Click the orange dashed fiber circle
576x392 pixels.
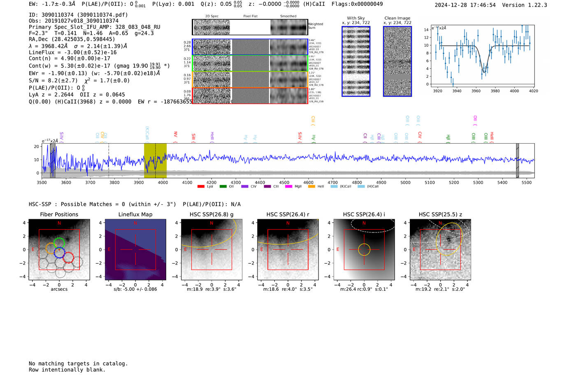coord(51,248)
